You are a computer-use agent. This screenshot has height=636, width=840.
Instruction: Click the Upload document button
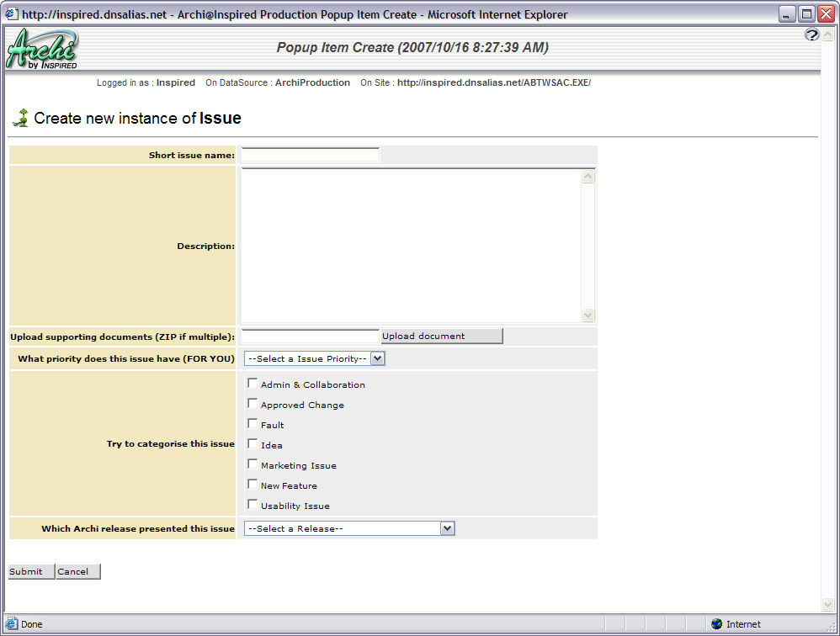pos(441,336)
